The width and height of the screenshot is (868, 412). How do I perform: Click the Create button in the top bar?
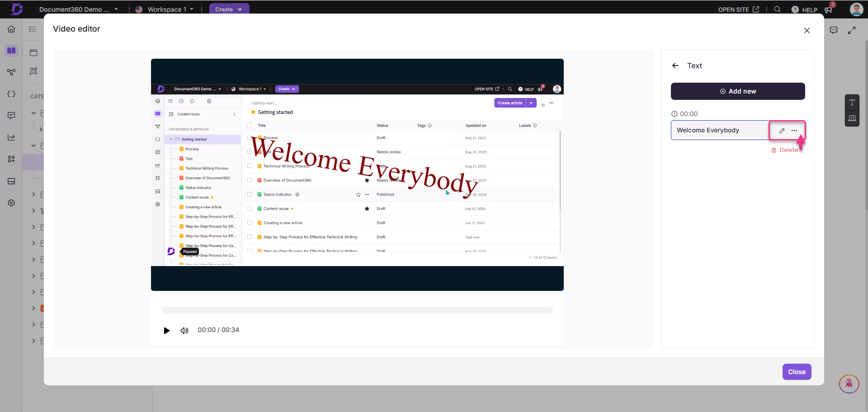point(229,9)
